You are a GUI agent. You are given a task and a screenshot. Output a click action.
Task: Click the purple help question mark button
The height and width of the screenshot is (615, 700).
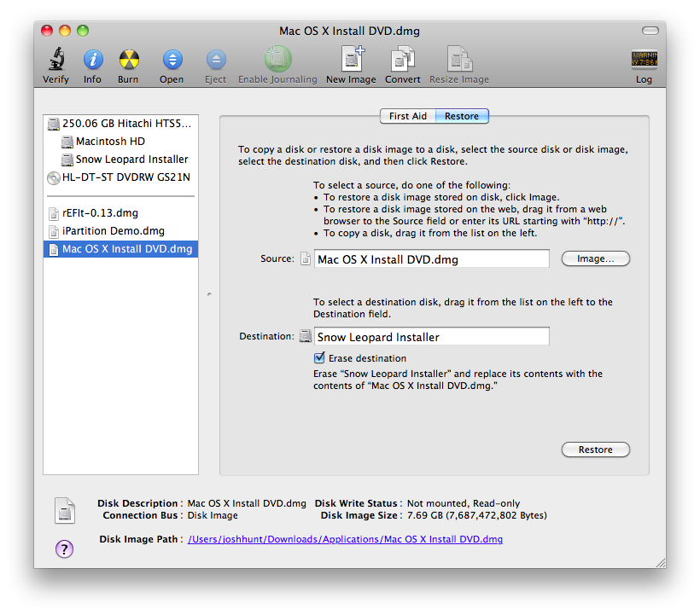pyautogui.click(x=64, y=548)
